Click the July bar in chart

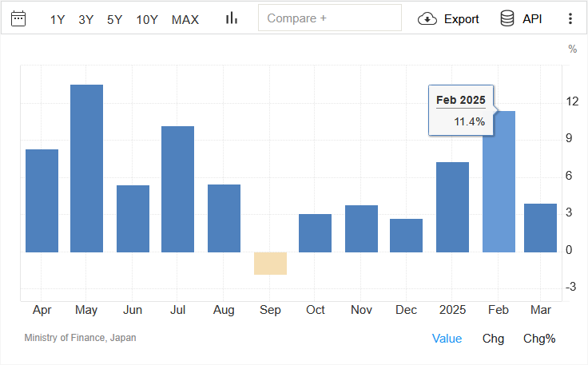click(x=177, y=188)
